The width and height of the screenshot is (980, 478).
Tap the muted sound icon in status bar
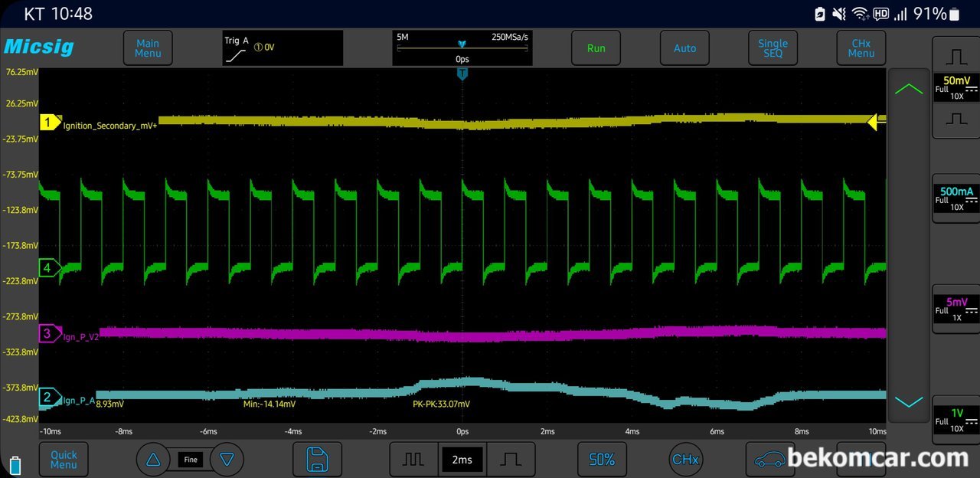(839, 14)
